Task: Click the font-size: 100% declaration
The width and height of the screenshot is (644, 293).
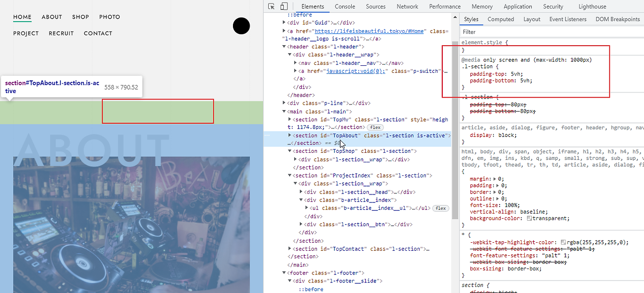Action: tap(495, 205)
